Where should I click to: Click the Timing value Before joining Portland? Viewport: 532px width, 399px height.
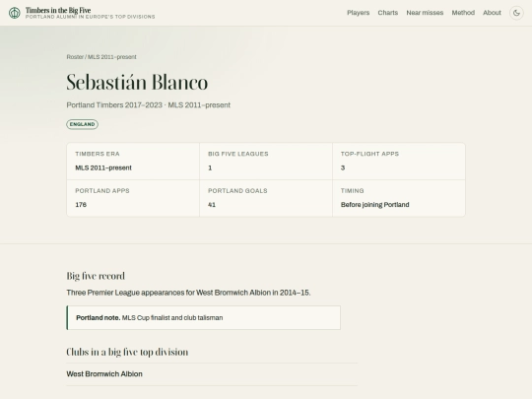[375, 205]
